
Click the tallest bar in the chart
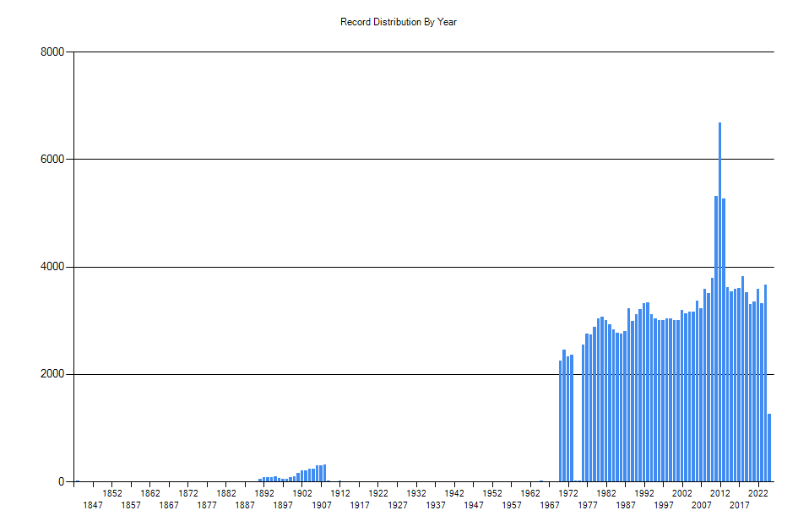[719, 302]
